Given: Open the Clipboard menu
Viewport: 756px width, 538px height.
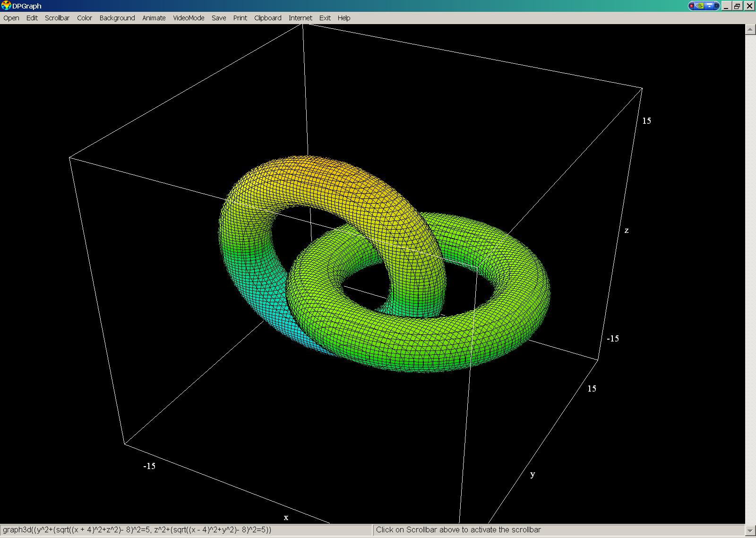Looking at the screenshot, I should [x=267, y=18].
